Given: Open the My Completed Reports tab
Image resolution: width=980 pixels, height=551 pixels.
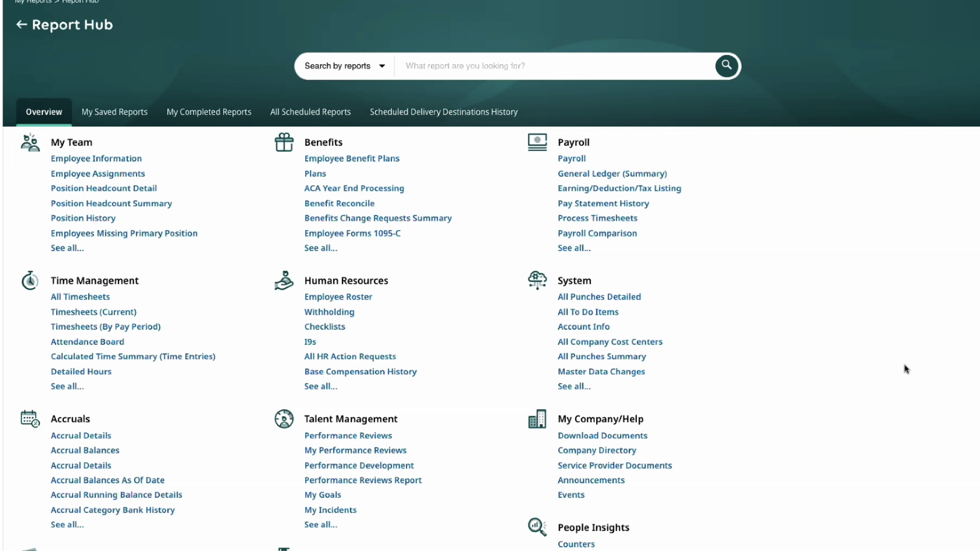Looking at the screenshot, I should [x=209, y=112].
